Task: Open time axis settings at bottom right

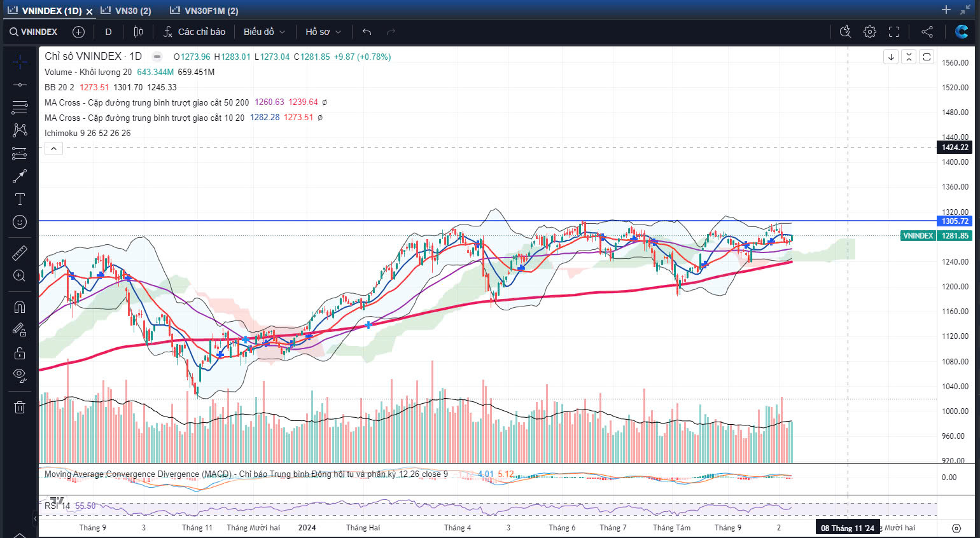Action: (956, 528)
